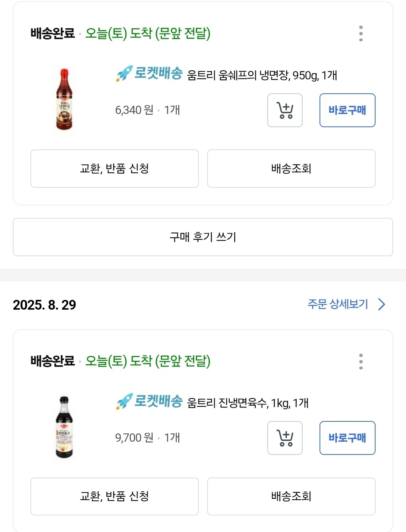This screenshot has width=406, height=532.
Task: Request 교환, 반품 신청 for the 냉면장 order
Action: pos(115,169)
